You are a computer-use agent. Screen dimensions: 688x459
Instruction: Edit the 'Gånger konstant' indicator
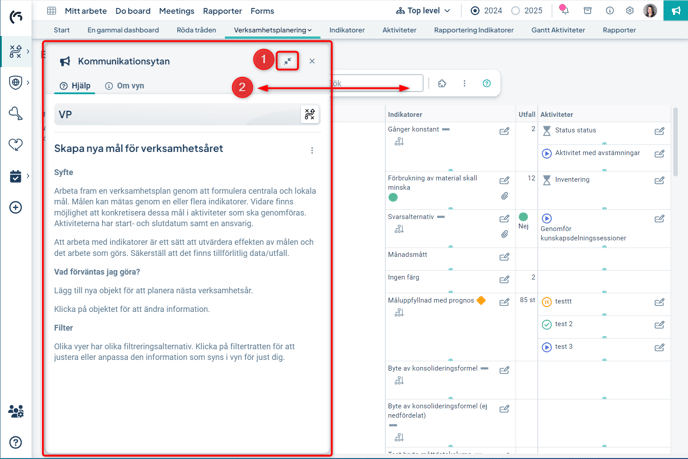point(504,132)
